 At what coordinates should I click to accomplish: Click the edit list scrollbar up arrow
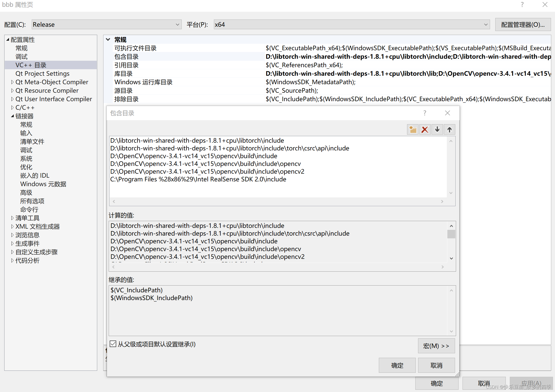point(451,141)
